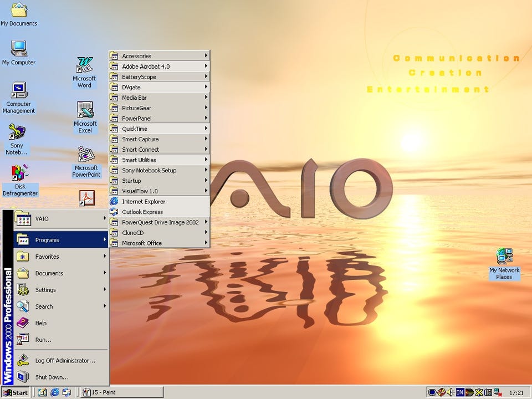Launch Outlook Express from quick launch bar
Screen dimensions: 532x399
(66, 392)
